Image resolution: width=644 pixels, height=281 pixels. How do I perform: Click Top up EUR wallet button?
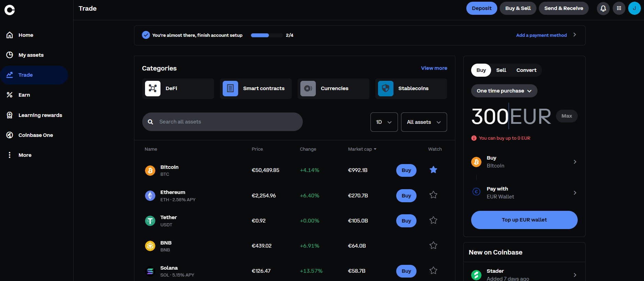click(524, 220)
